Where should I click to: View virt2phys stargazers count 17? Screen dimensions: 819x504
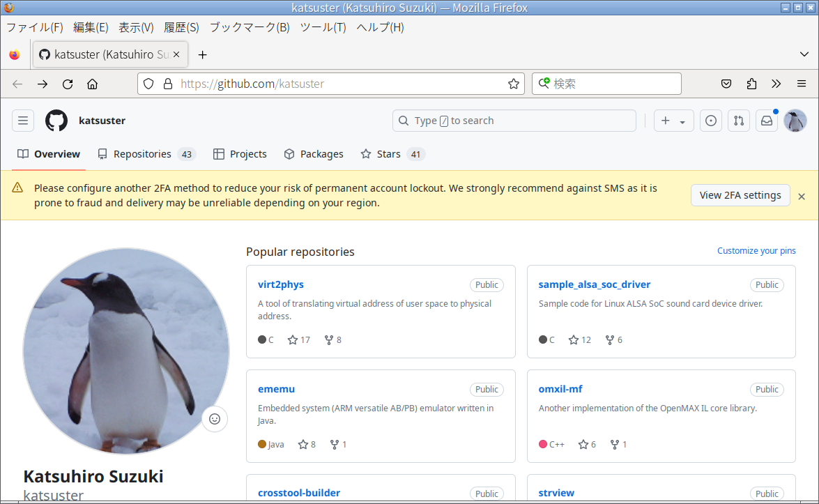click(299, 340)
